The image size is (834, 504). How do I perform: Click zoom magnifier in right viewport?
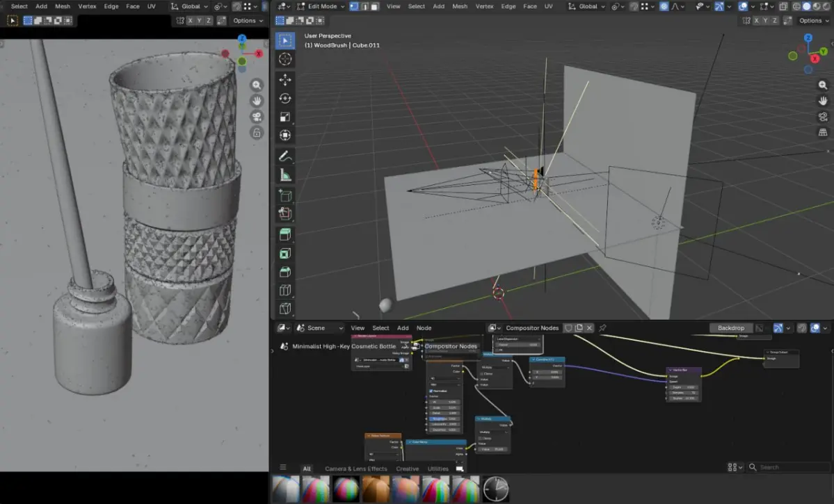tap(823, 85)
